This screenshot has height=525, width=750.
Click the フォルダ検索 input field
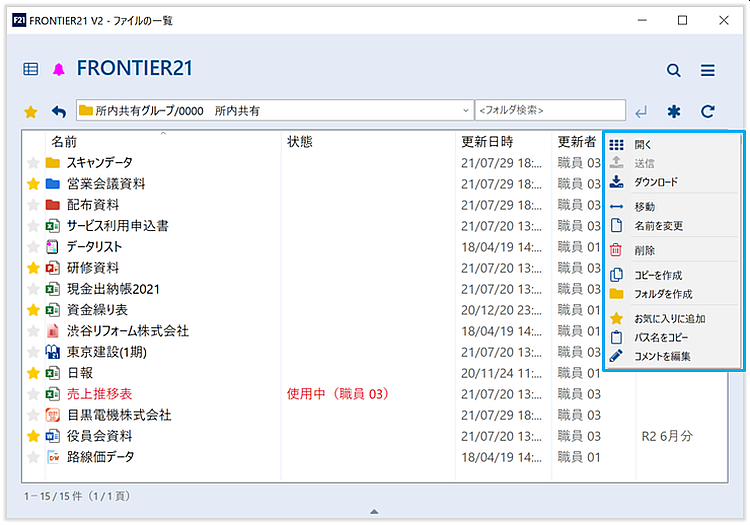[550, 111]
